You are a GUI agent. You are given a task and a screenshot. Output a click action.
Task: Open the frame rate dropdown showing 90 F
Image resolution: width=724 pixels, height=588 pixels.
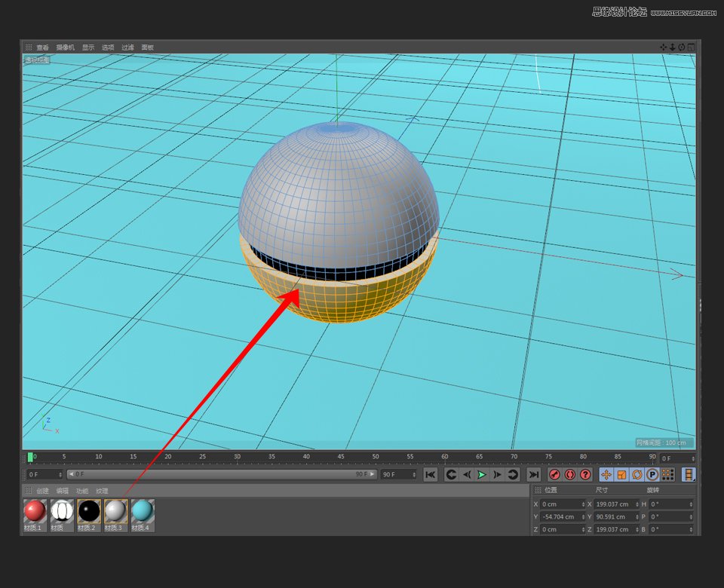pos(413,475)
